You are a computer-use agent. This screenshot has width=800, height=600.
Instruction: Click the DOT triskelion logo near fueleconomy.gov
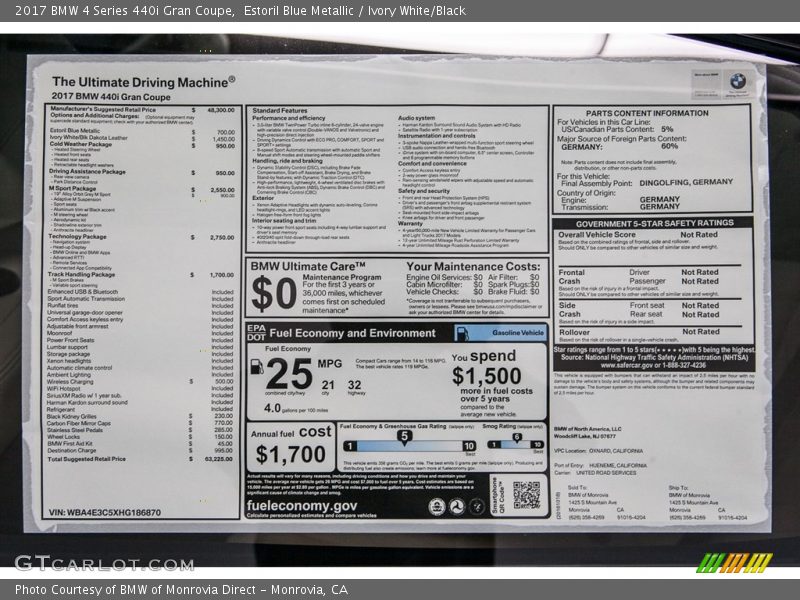click(457, 507)
